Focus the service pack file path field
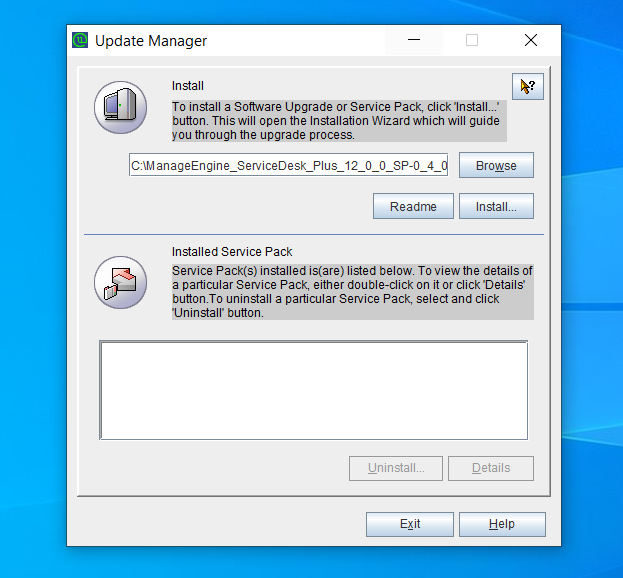This screenshot has height=578, width=623. pos(288,165)
